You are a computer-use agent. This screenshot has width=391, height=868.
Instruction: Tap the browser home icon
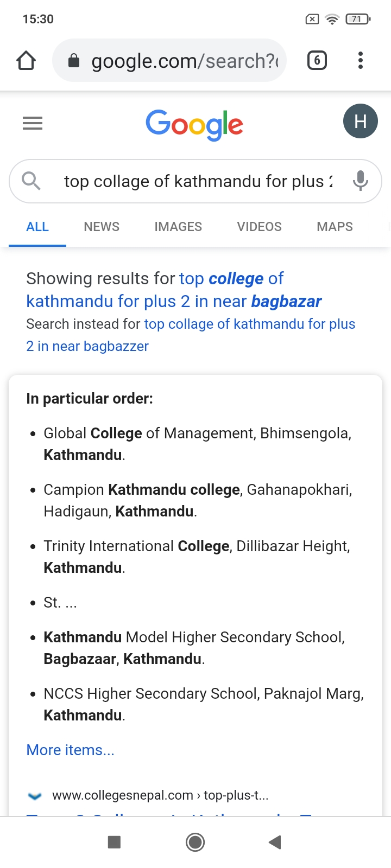pyautogui.click(x=26, y=61)
